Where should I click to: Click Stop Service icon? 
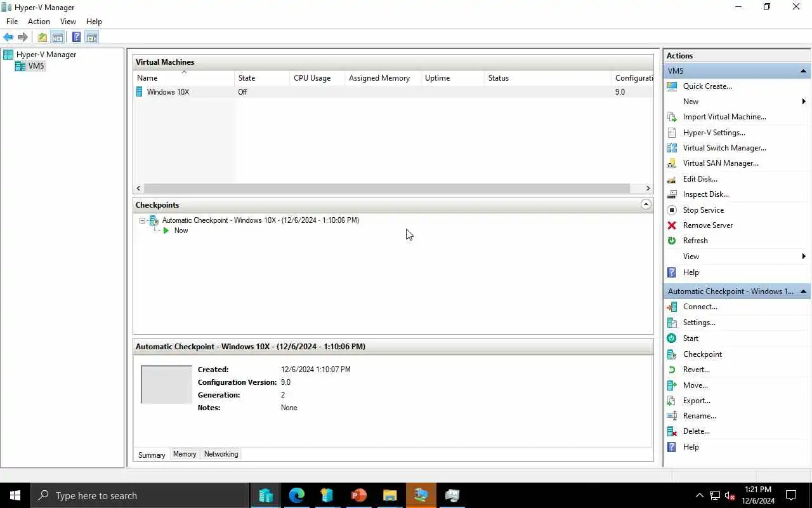pyautogui.click(x=672, y=210)
